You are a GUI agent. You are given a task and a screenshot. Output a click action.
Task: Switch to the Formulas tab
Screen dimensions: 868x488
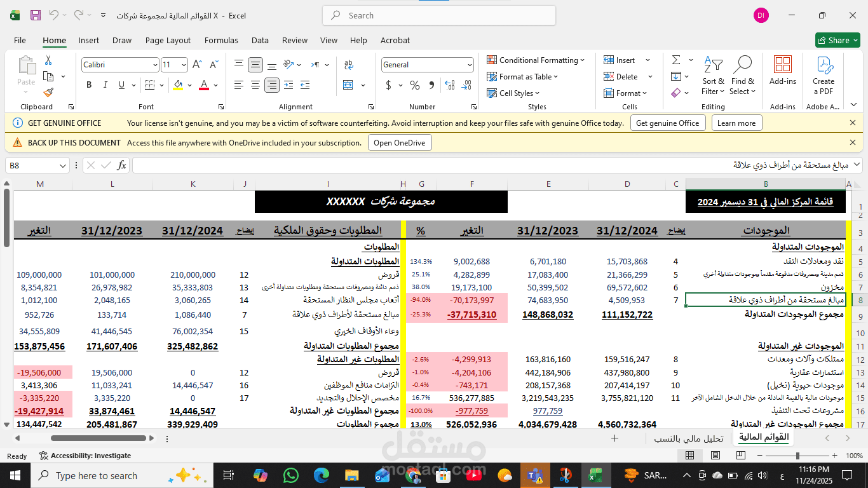(x=221, y=40)
